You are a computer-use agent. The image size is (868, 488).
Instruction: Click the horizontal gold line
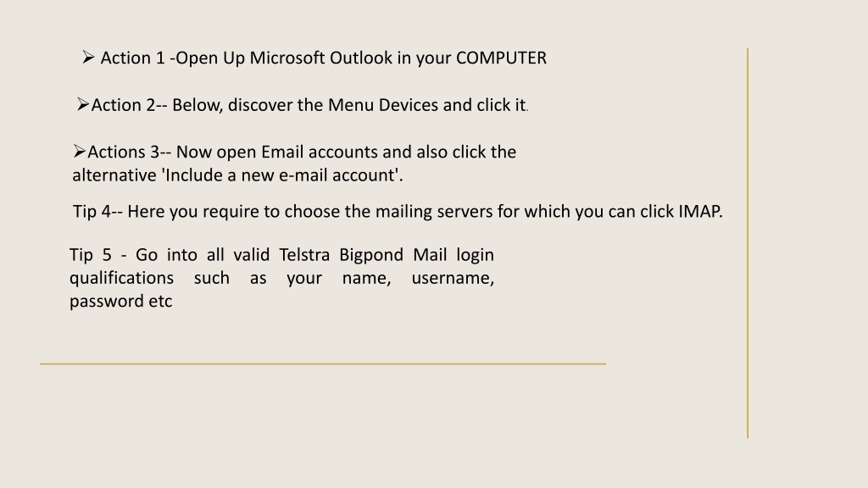[323, 364]
